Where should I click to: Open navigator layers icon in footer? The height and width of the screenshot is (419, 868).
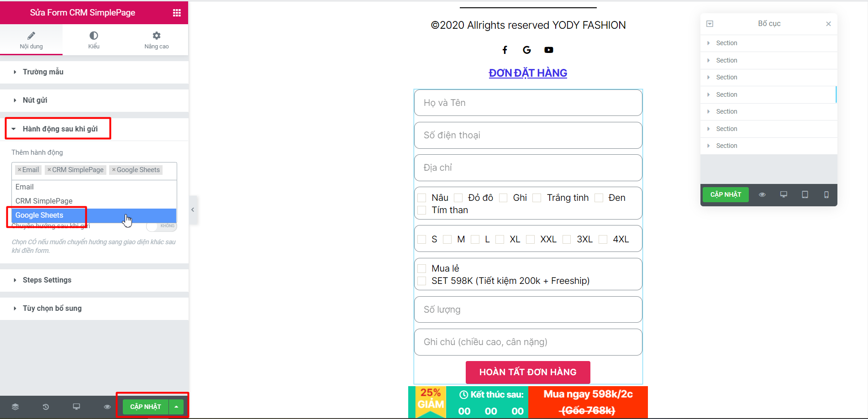(15, 407)
